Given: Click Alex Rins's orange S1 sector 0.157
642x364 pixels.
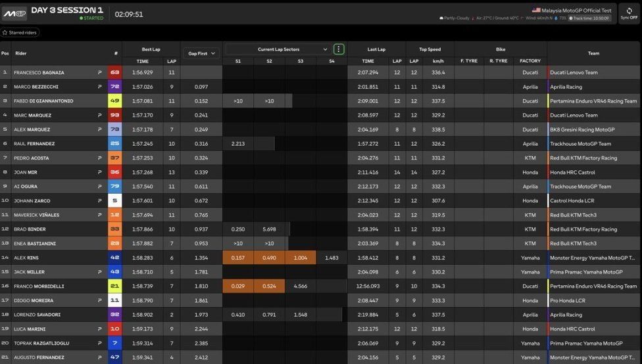Looking at the screenshot, I should pyautogui.click(x=238, y=258).
